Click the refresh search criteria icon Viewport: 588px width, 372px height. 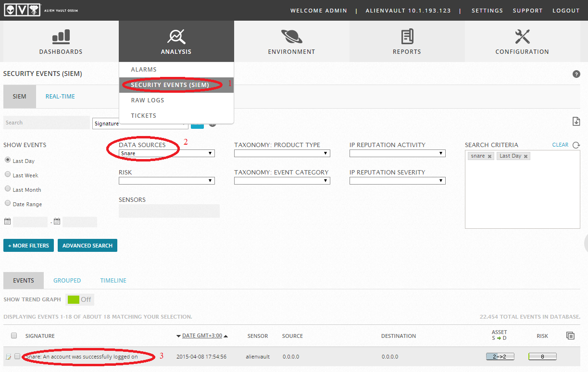pos(576,145)
